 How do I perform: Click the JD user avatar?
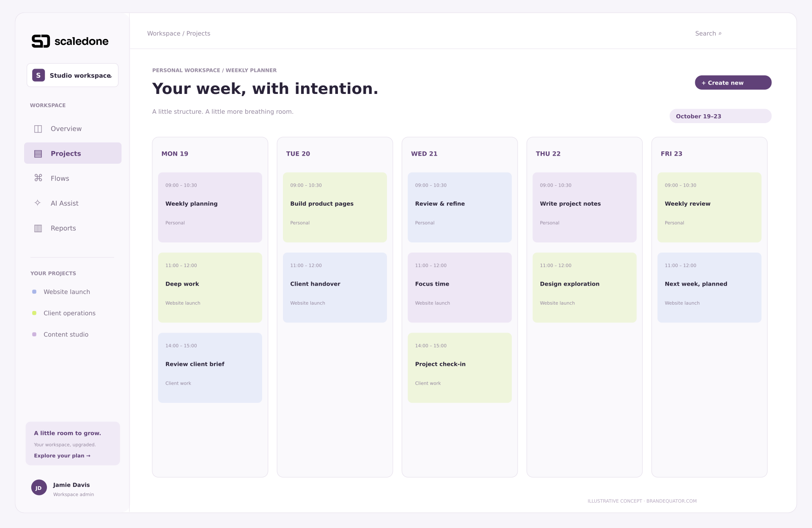pyautogui.click(x=39, y=487)
